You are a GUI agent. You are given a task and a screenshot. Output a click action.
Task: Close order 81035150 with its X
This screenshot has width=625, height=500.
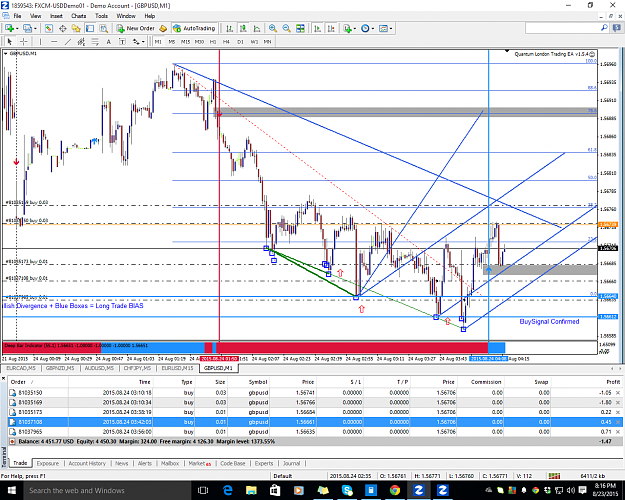[x=618, y=393]
